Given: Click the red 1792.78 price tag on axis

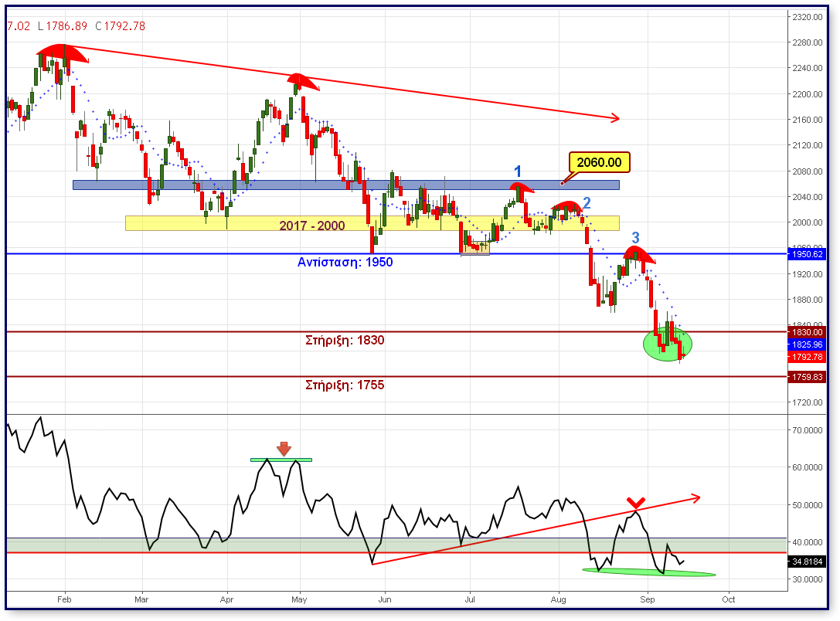Looking at the screenshot, I should 807,357.
